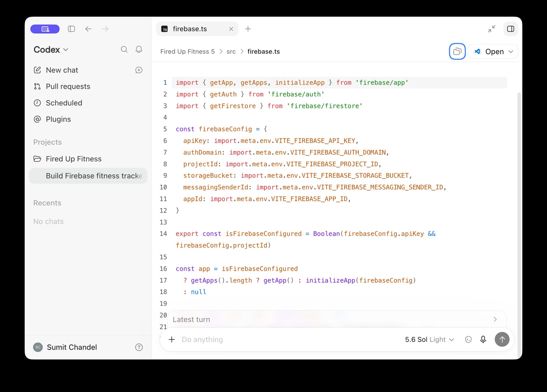Add a new tab with plus

pos(248,29)
